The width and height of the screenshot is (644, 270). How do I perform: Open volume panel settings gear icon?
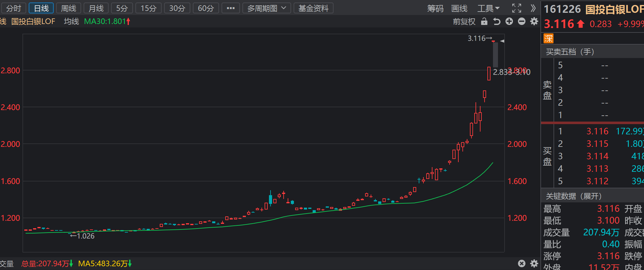[x=534, y=263]
